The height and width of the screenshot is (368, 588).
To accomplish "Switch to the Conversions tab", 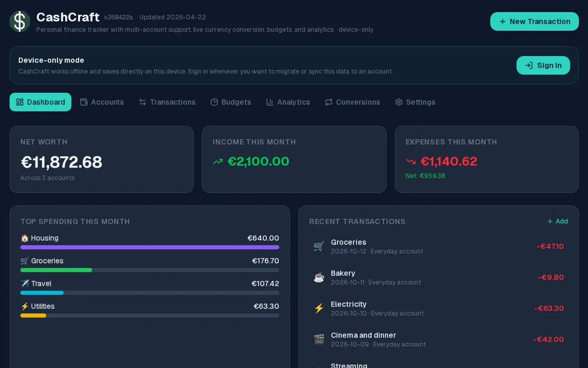I will click(352, 102).
